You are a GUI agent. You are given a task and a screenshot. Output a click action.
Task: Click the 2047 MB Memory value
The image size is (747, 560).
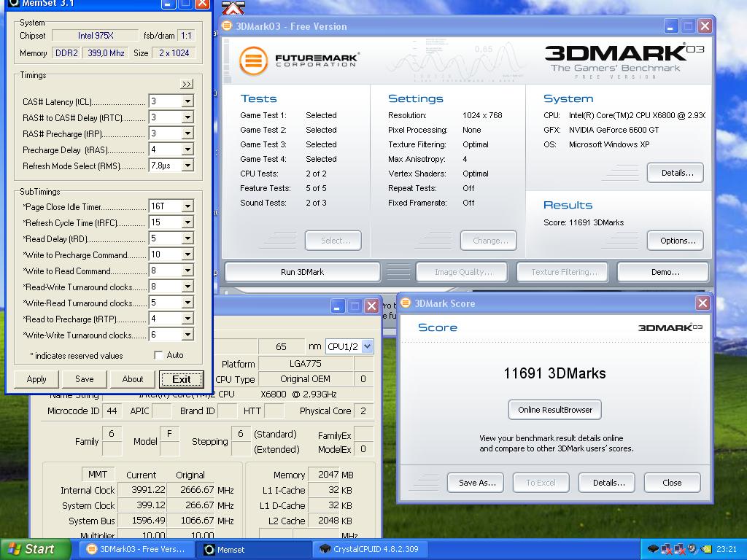click(x=324, y=474)
